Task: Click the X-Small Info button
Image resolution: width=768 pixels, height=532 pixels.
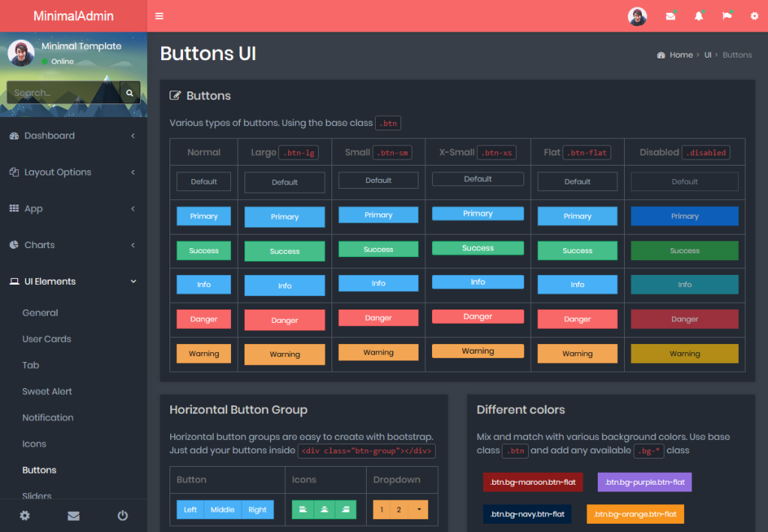Action: pyautogui.click(x=478, y=282)
